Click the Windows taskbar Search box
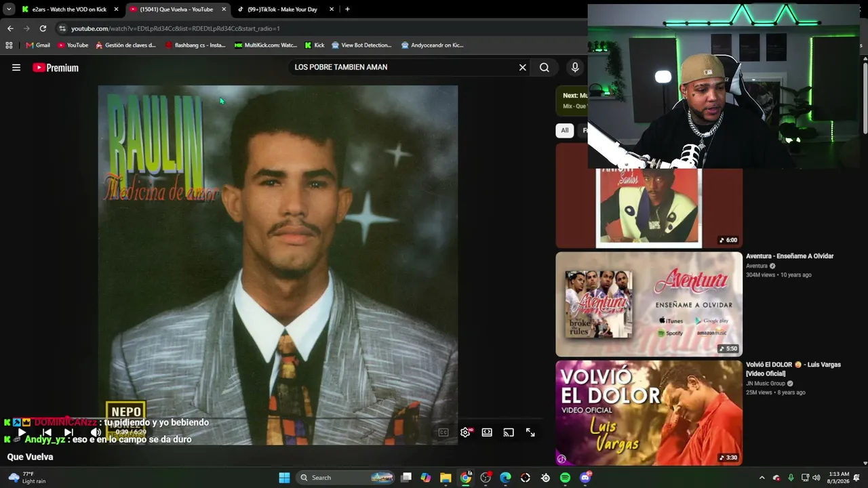This screenshot has height=488, width=868. pos(345,478)
